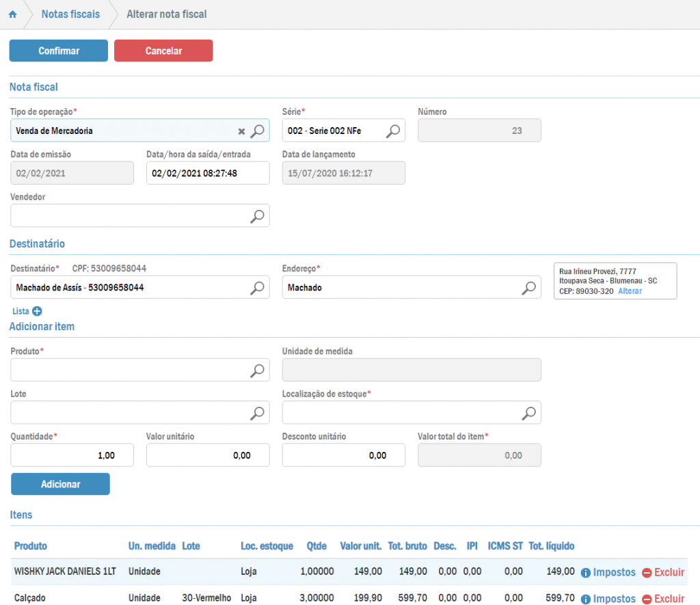
Task: Click Alterar link in address box
Action: (630, 291)
